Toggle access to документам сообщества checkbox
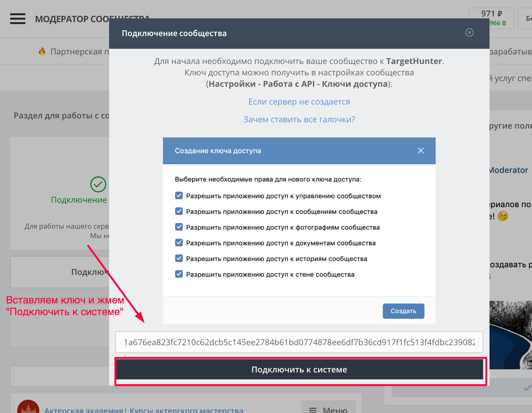Screen dimensions: 532x413 click(179, 243)
